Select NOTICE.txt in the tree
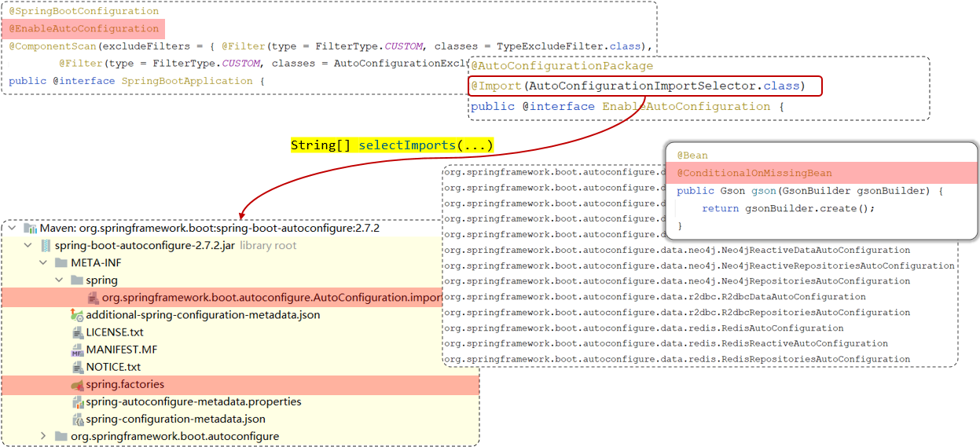Viewport: 980px width, 447px height. (113, 367)
